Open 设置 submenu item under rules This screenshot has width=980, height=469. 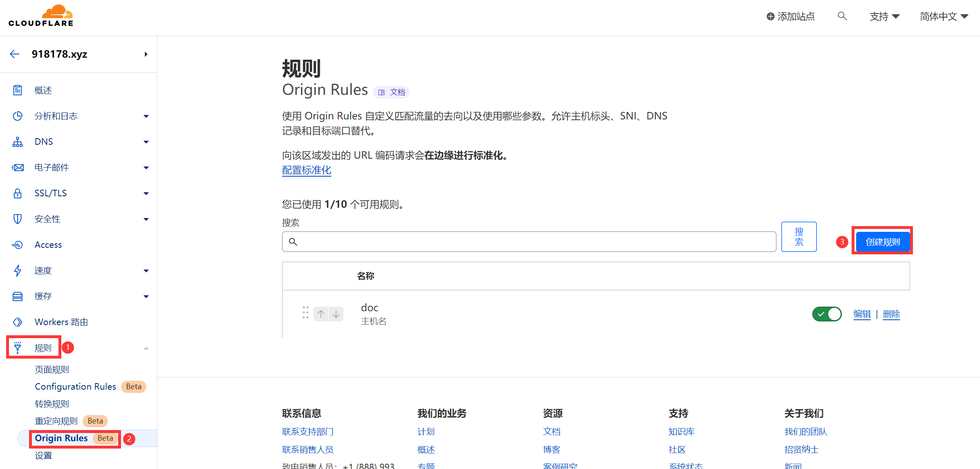43,456
